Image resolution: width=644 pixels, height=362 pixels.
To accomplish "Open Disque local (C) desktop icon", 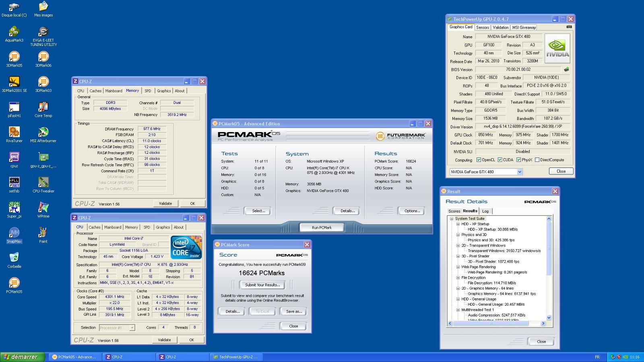I will point(14,10).
